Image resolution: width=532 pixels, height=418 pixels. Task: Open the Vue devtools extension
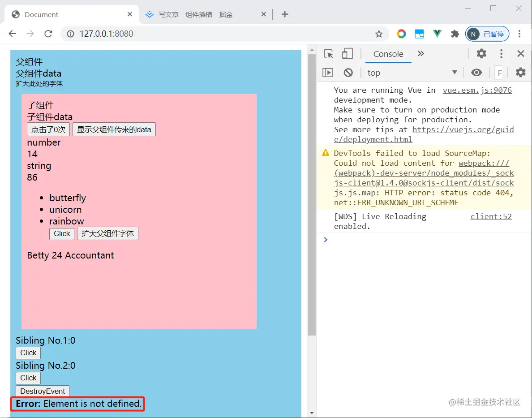tap(437, 34)
